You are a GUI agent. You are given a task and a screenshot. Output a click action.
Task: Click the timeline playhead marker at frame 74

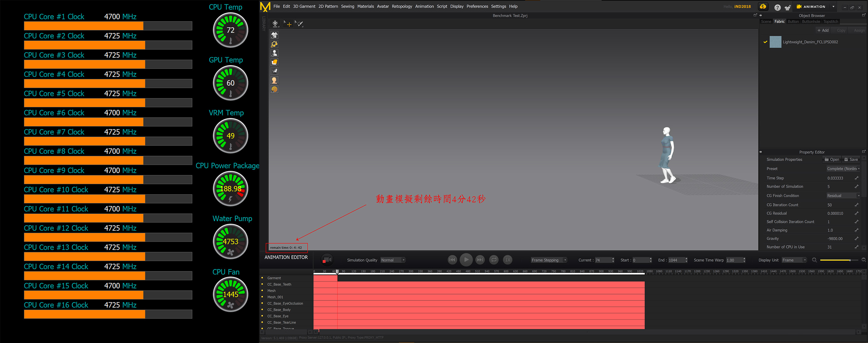(337, 271)
